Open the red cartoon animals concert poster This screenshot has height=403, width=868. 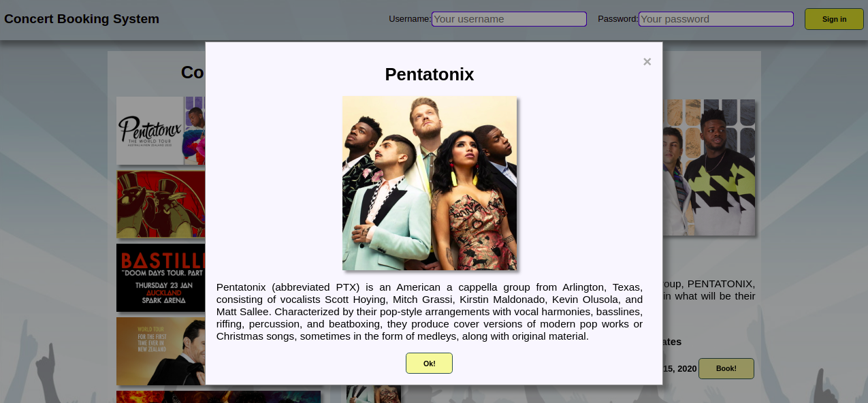point(161,204)
